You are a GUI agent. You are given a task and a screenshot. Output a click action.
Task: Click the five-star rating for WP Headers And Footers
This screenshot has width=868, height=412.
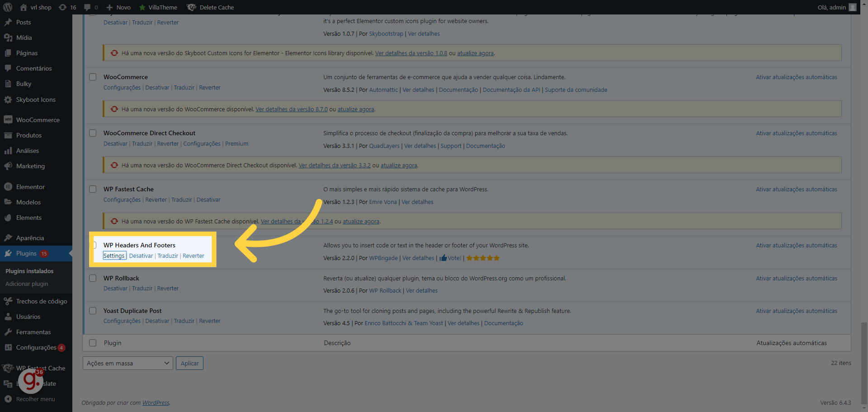tap(483, 258)
